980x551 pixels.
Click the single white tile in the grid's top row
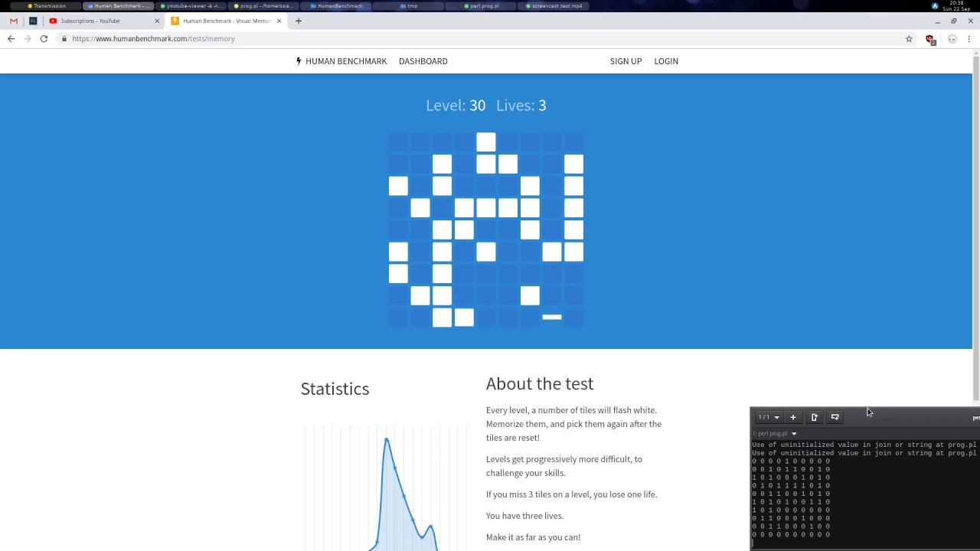[x=486, y=142]
